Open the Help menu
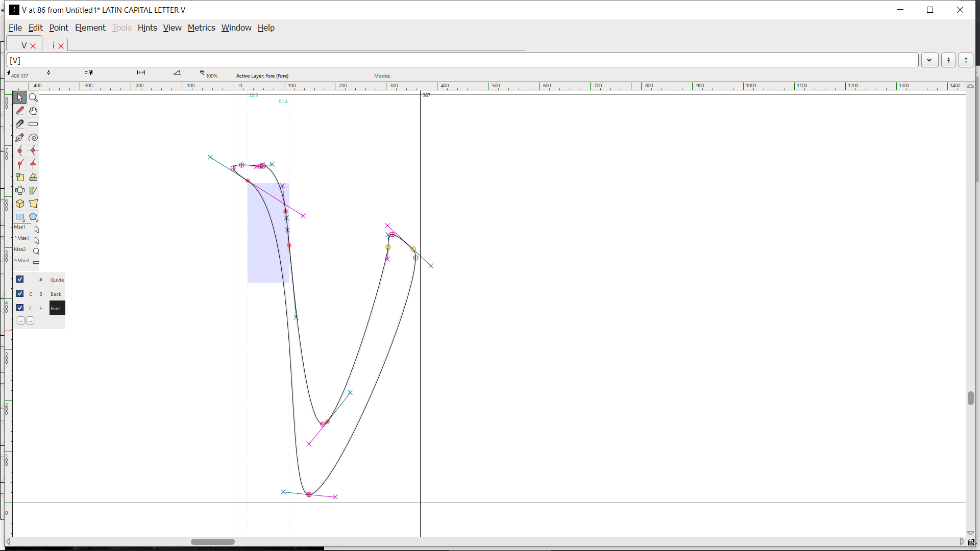 tap(266, 28)
